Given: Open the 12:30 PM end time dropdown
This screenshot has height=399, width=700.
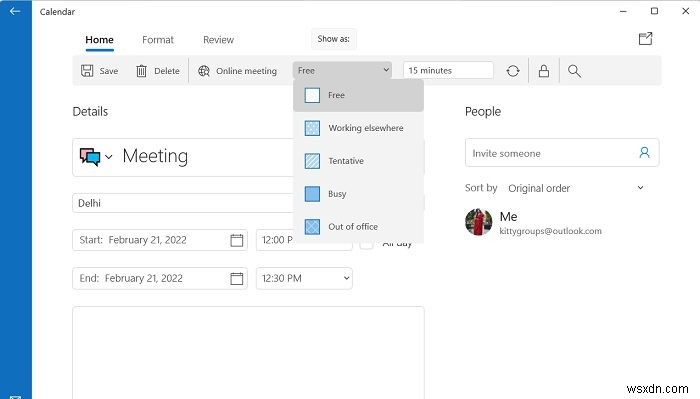Looking at the screenshot, I should (x=304, y=278).
